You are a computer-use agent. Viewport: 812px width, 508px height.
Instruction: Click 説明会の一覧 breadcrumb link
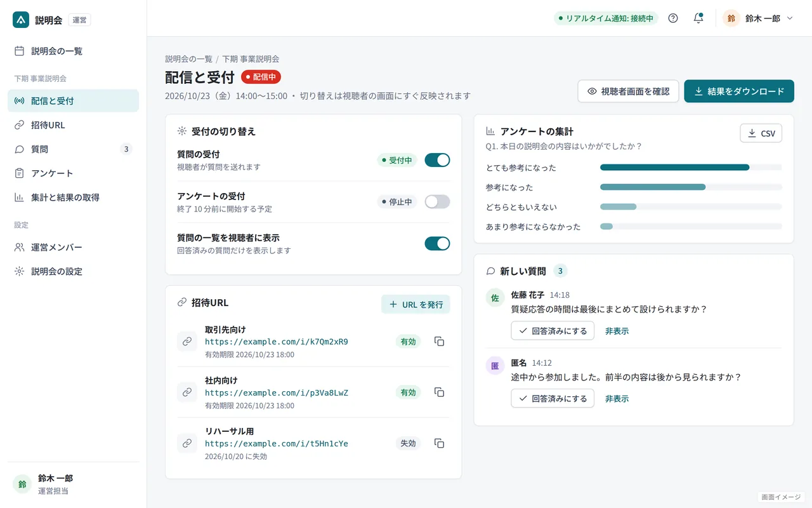tap(189, 59)
